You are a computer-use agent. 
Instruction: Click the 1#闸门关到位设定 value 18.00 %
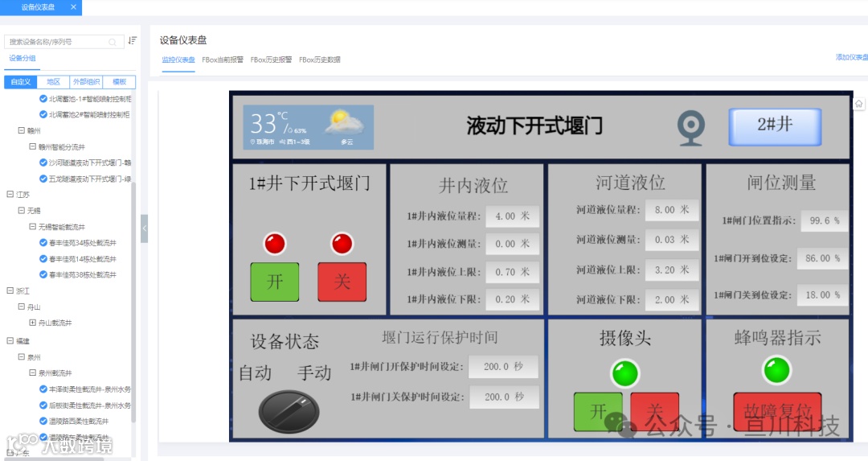coord(823,295)
